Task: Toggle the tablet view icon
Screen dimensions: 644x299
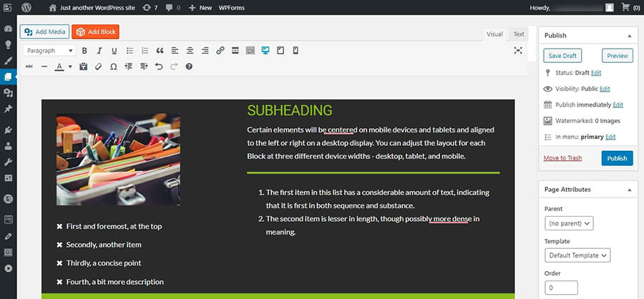Action: point(280,51)
